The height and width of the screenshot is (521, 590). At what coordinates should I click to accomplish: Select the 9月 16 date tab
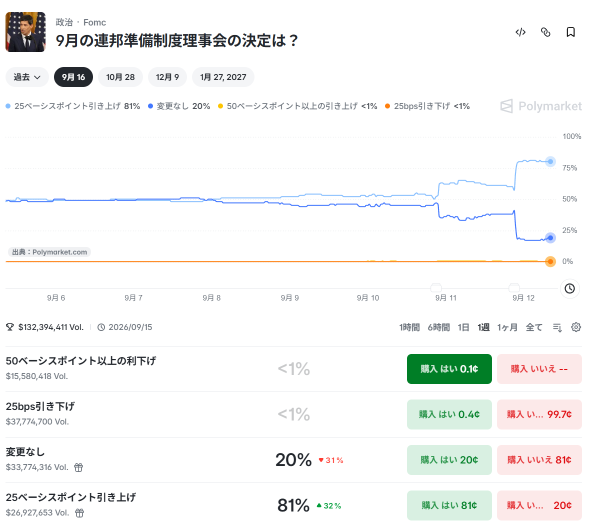[x=73, y=77]
